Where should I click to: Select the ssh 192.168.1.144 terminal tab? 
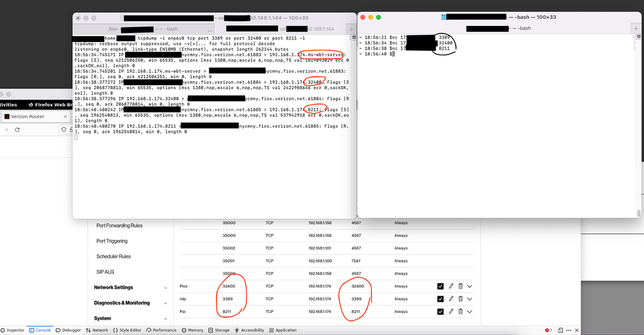pos(280,29)
